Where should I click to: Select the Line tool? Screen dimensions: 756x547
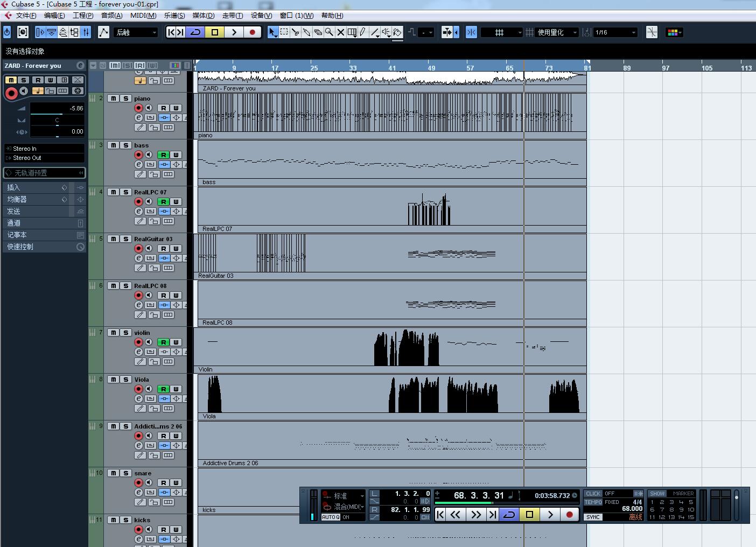click(x=375, y=32)
